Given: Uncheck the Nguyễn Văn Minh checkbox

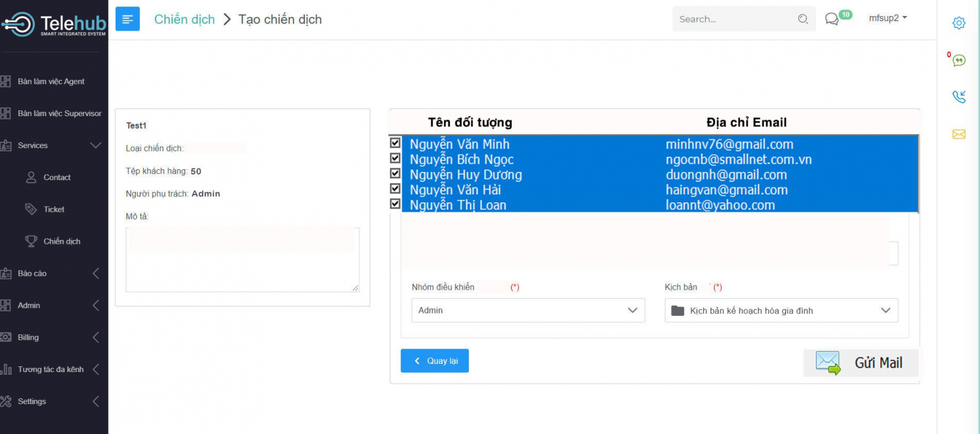Looking at the screenshot, I should pos(395,143).
